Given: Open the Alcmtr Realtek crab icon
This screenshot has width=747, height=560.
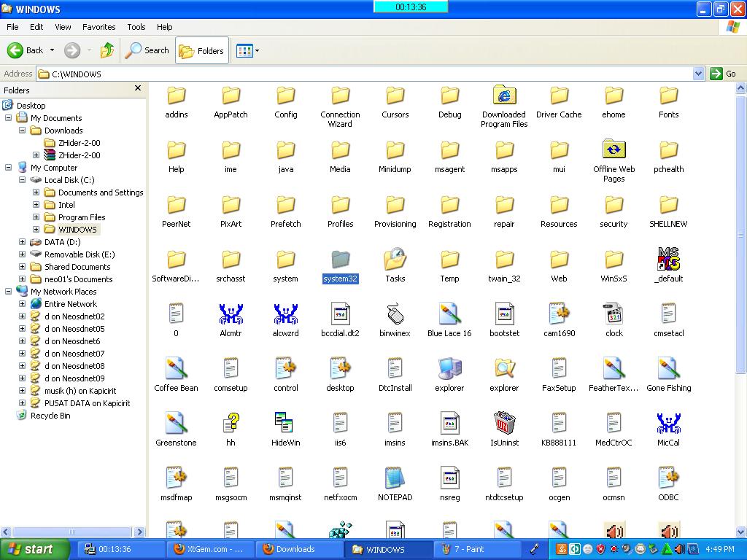Looking at the screenshot, I should tap(231, 314).
